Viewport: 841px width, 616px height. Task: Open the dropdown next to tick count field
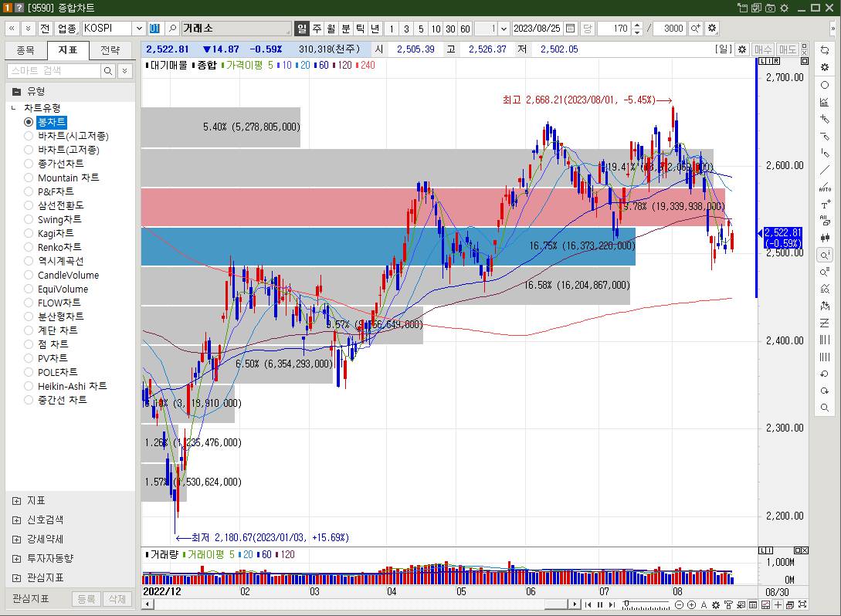point(504,29)
